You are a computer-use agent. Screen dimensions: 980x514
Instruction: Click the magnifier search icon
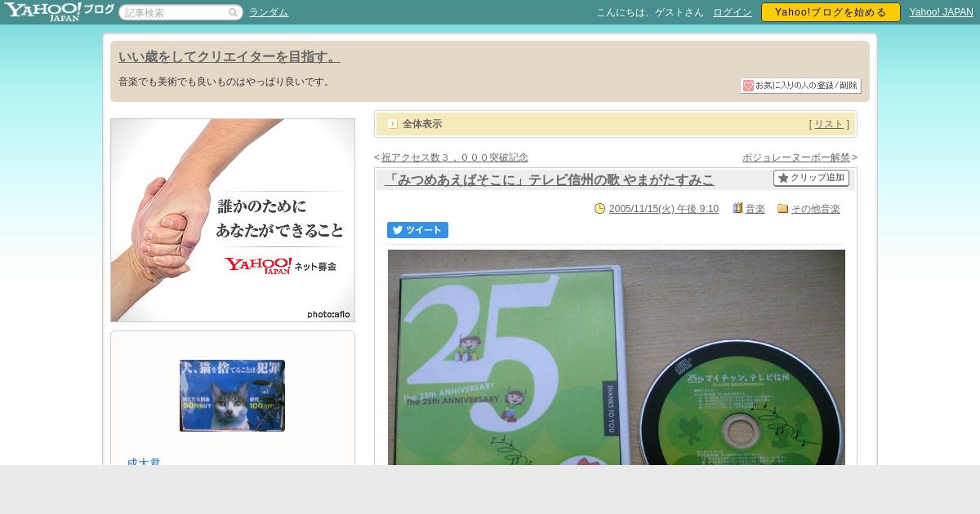tap(234, 12)
